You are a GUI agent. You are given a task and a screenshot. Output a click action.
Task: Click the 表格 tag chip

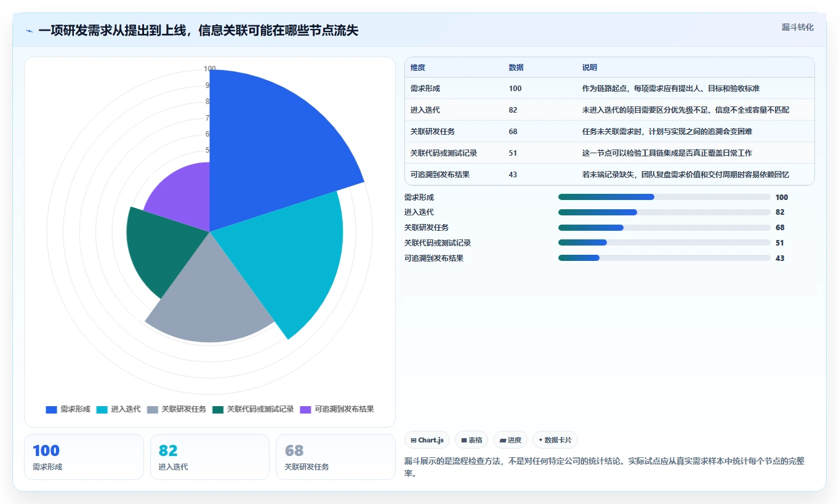[472, 440]
